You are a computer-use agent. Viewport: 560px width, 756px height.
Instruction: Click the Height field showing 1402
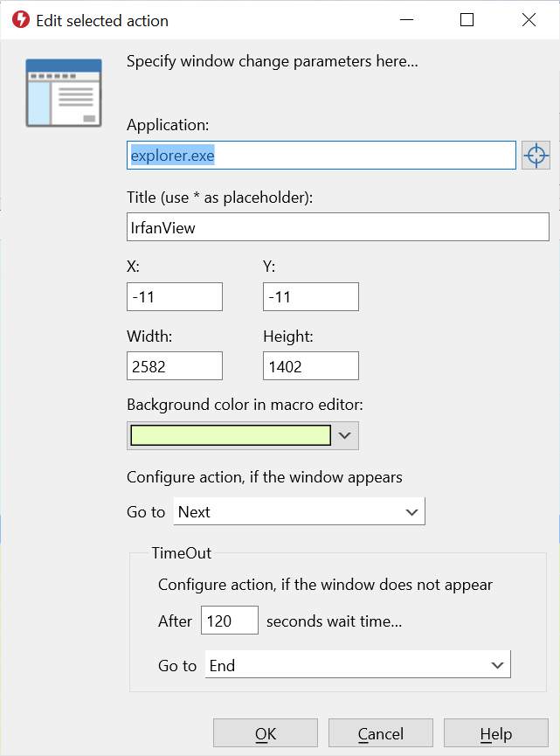pyautogui.click(x=311, y=366)
